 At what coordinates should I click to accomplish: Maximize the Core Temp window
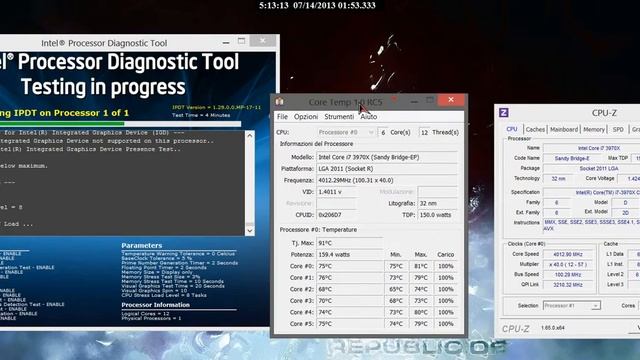430,100
